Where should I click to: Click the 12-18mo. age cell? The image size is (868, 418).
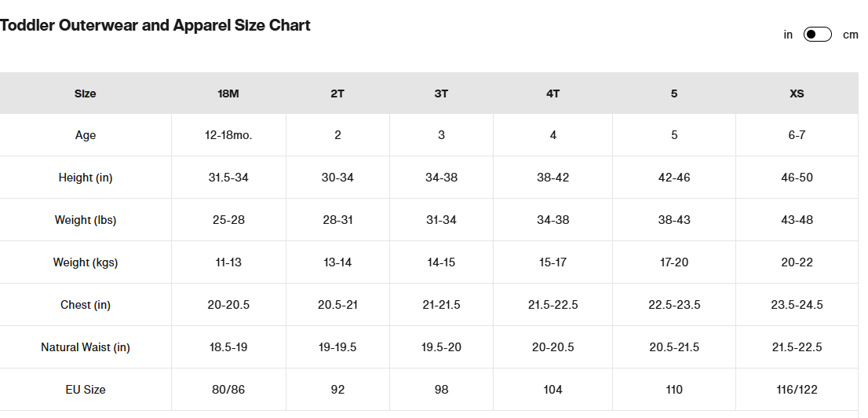(x=228, y=134)
